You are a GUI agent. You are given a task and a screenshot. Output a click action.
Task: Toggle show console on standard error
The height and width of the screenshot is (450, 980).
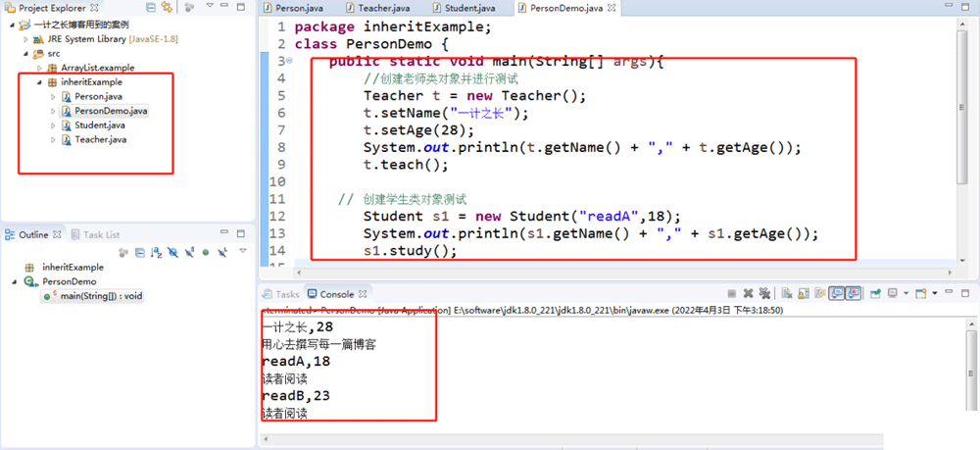coord(854,293)
